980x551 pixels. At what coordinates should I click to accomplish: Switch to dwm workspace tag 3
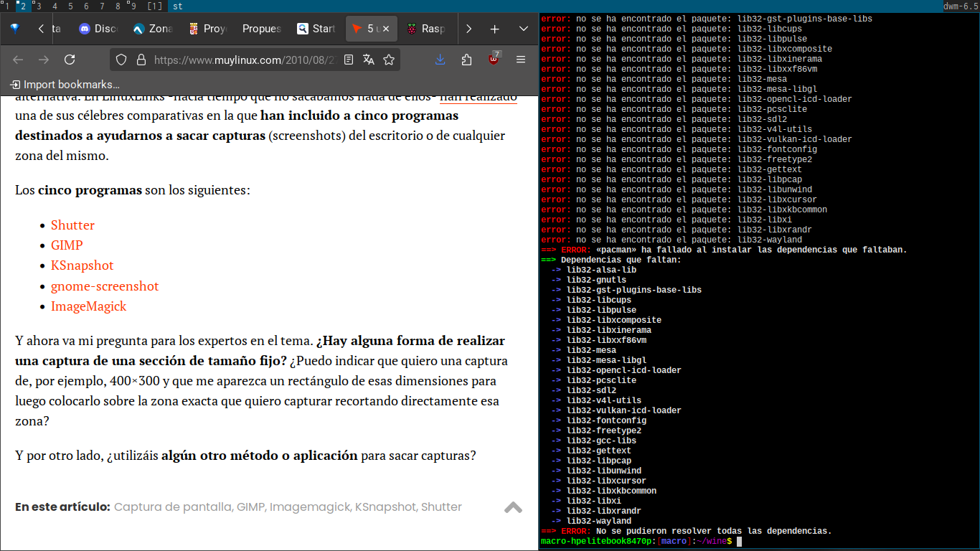pyautogui.click(x=38, y=6)
